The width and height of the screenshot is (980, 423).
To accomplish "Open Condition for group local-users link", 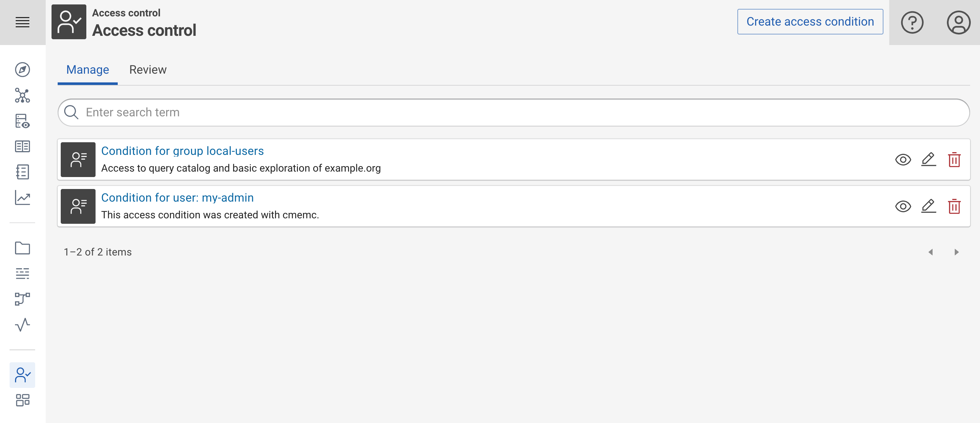I will (183, 150).
